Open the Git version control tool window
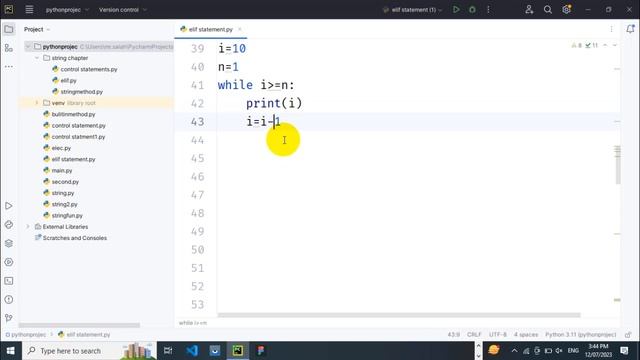The image size is (640, 360). tap(9, 318)
